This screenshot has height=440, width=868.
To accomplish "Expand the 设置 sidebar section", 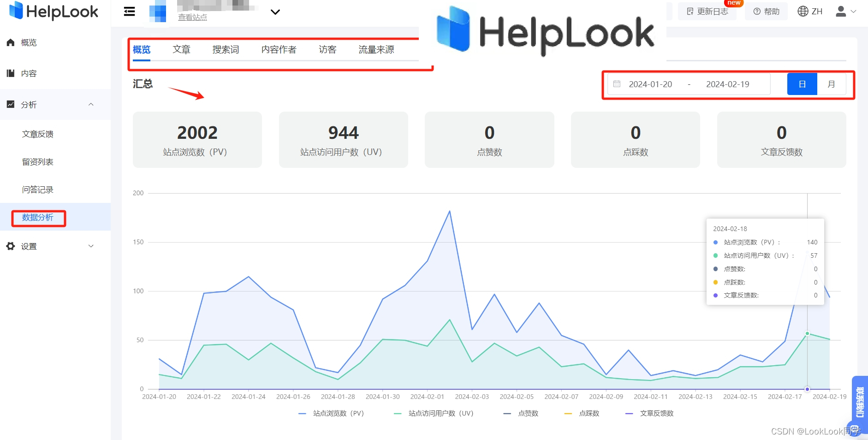I will (55, 246).
